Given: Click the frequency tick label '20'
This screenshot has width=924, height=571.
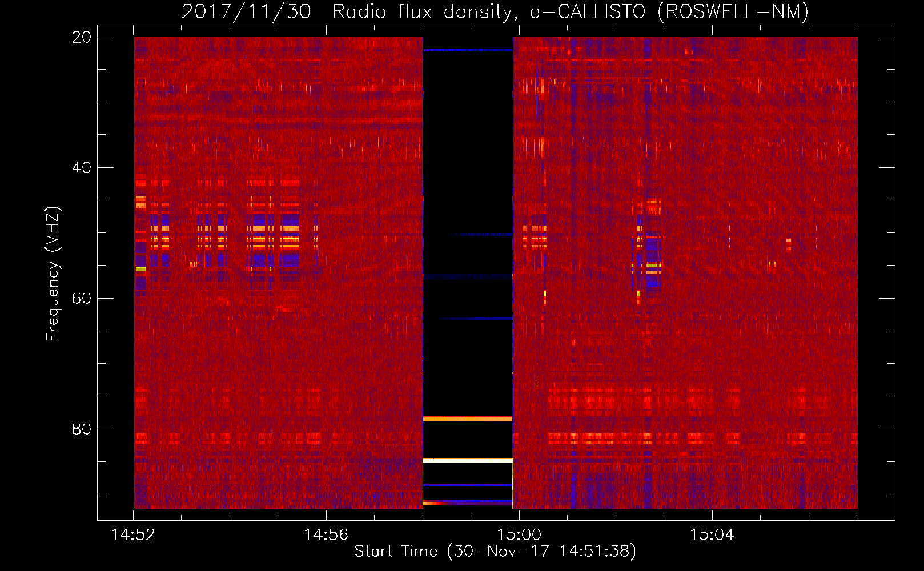Looking at the screenshot, I should click(x=82, y=37).
